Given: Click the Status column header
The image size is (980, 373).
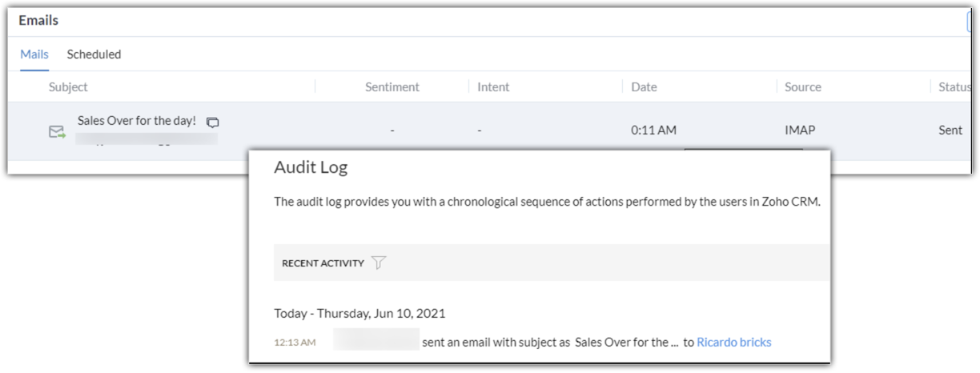Looking at the screenshot, I should 954,86.
